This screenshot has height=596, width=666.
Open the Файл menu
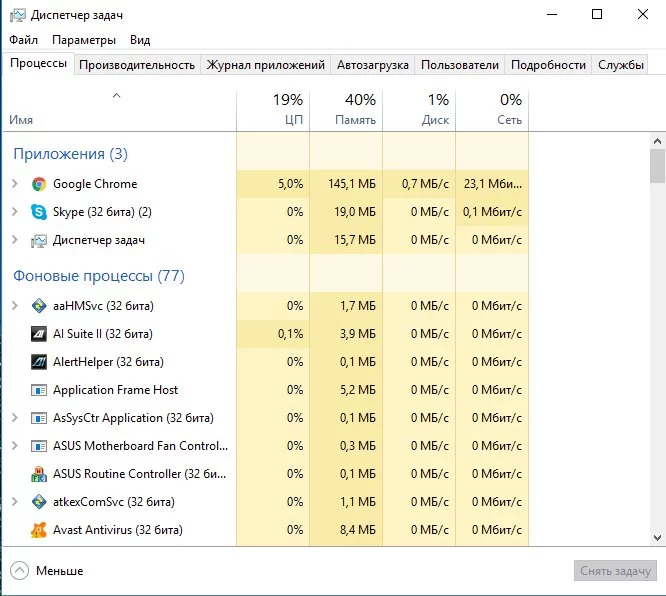pyautogui.click(x=23, y=40)
